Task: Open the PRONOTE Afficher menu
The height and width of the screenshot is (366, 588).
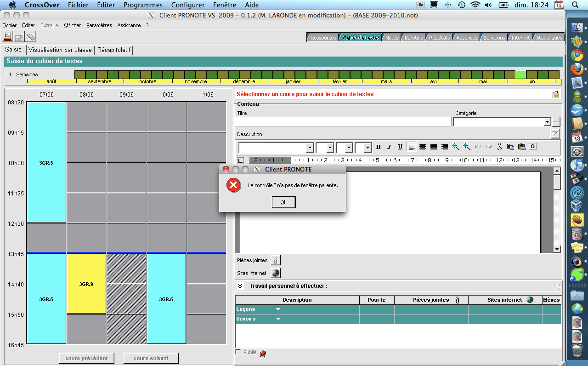Action: (x=72, y=25)
